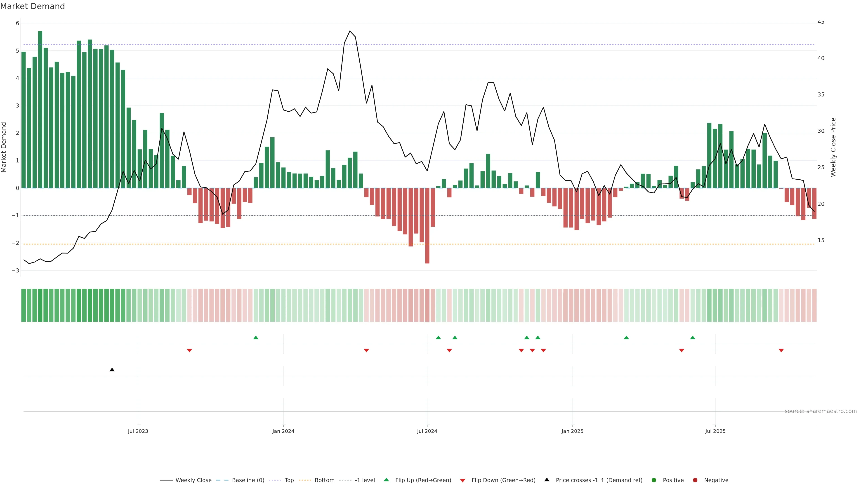Click the Jan 2025 x-axis label
The image size is (868, 488).
(572, 431)
